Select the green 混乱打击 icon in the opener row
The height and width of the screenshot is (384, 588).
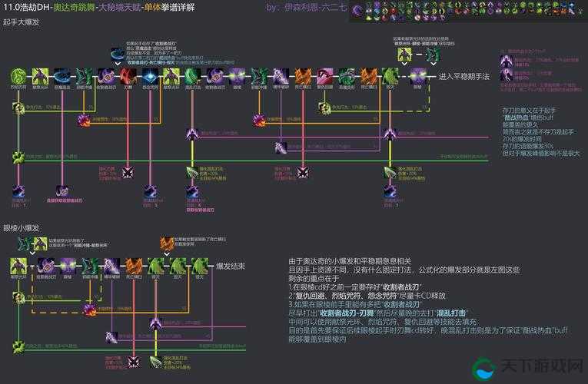tap(193, 77)
